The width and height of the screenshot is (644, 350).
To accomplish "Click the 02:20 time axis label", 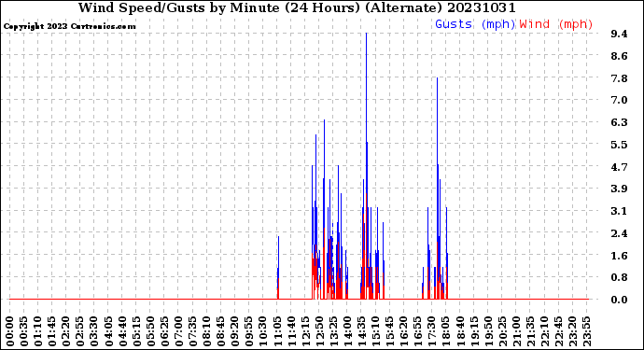I will [65, 330].
